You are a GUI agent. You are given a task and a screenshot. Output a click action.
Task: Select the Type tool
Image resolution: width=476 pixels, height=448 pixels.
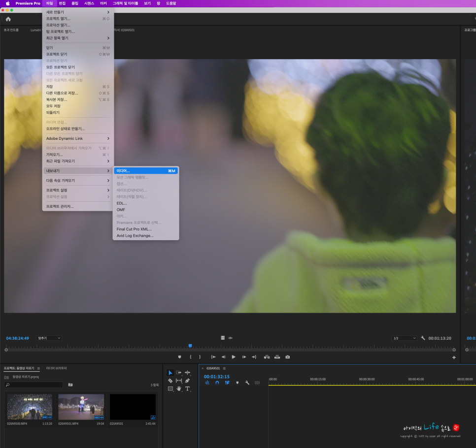point(187,389)
